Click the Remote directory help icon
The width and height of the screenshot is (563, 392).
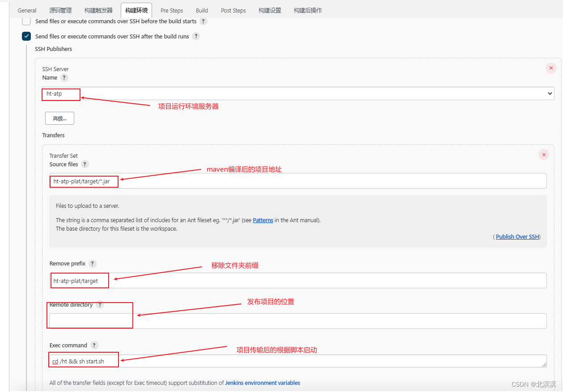(99, 304)
